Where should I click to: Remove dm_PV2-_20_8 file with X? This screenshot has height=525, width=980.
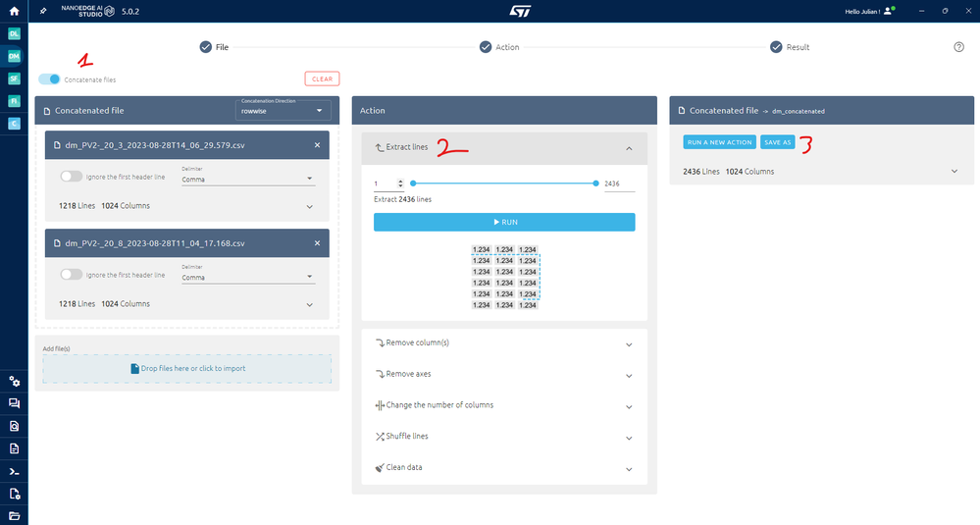click(x=317, y=243)
